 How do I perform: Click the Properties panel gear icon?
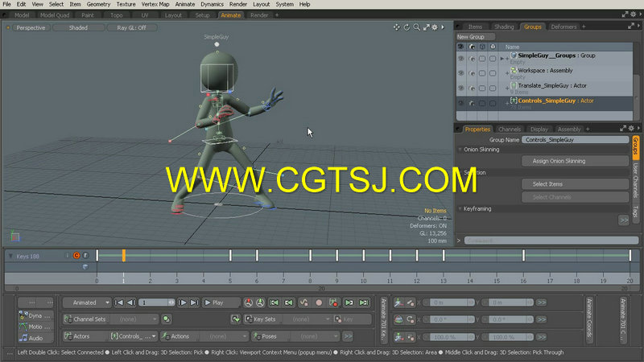pos(631,129)
